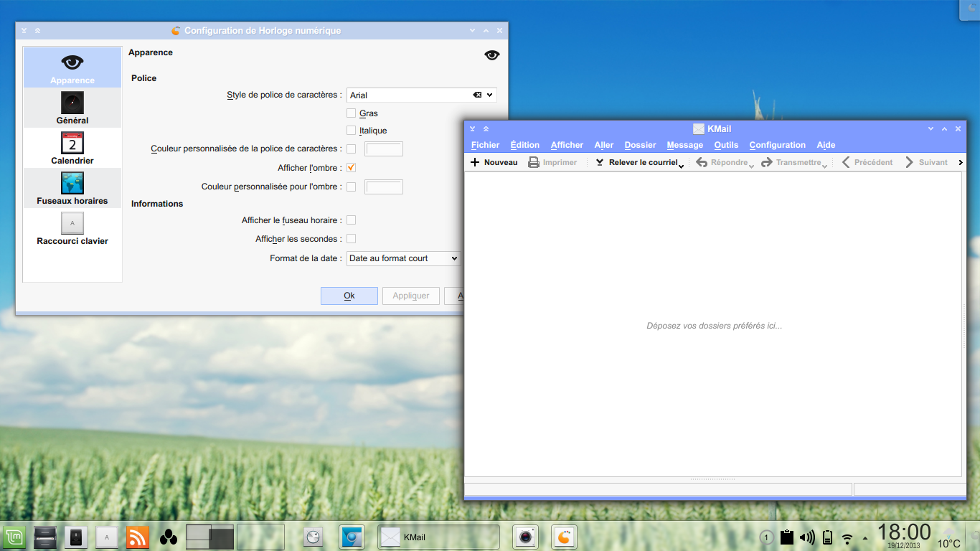Pick the custom shadow color swatch
Screen dimensions: 980x551
pos(384,187)
